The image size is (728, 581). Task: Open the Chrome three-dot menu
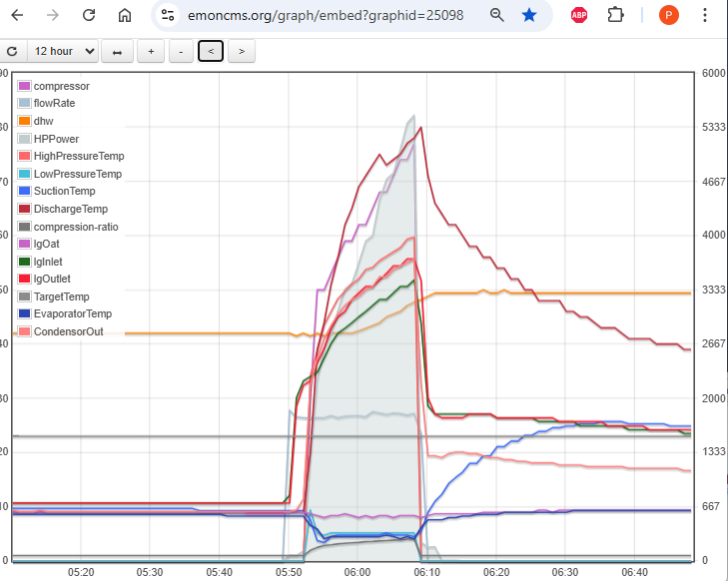point(705,16)
